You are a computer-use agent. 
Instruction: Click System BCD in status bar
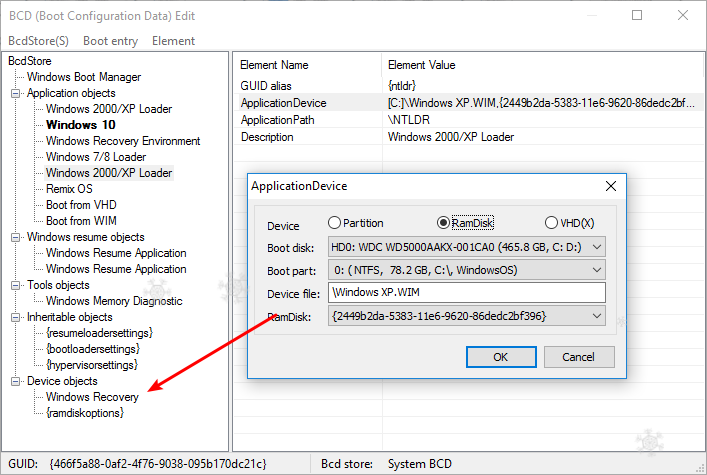[420, 464]
